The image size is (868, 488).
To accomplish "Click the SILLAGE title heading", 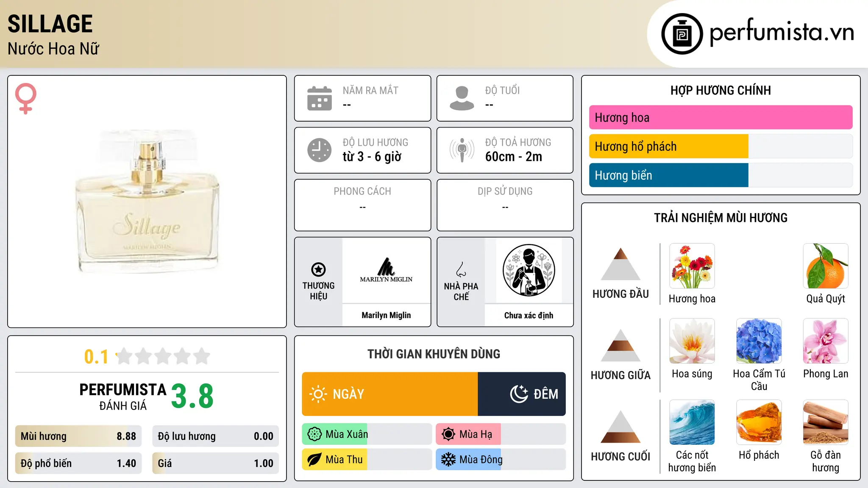I will coord(50,24).
